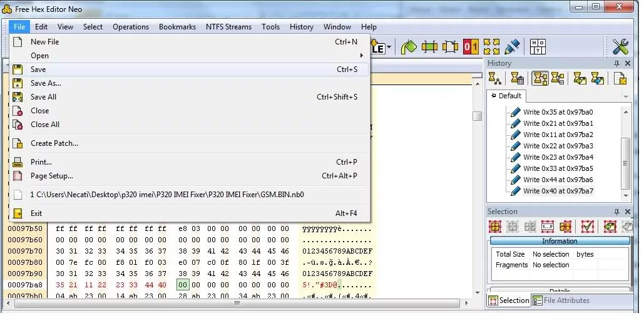Choose Save in the File menu
The height and width of the screenshot is (323, 644).
(x=190, y=69)
